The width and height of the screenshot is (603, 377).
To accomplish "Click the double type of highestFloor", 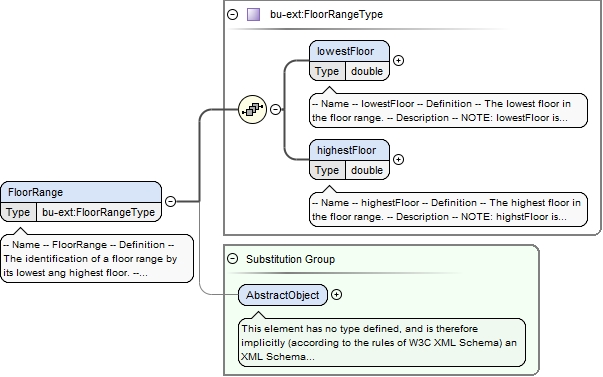I will (367, 170).
